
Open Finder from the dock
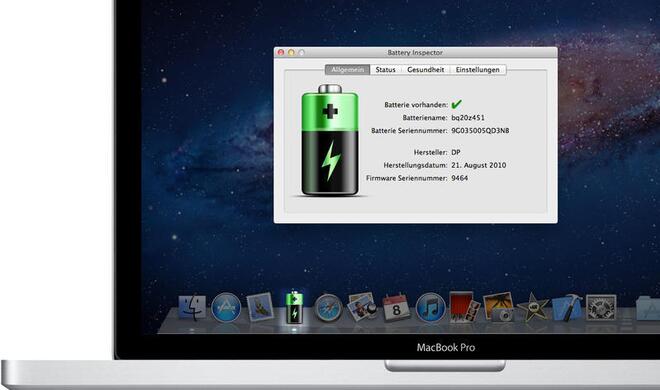[192, 308]
